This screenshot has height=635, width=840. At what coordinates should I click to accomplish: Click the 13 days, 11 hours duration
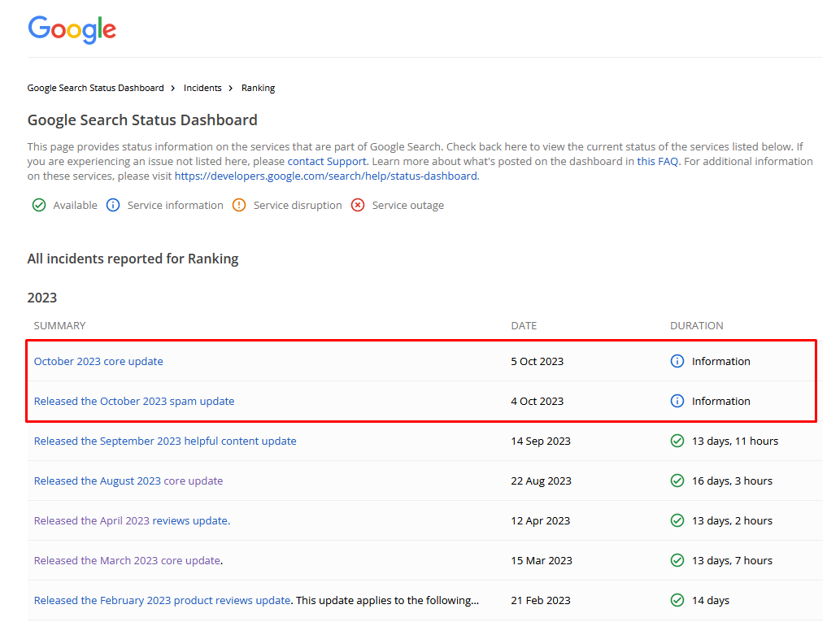pyautogui.click(x=735, y=441)
